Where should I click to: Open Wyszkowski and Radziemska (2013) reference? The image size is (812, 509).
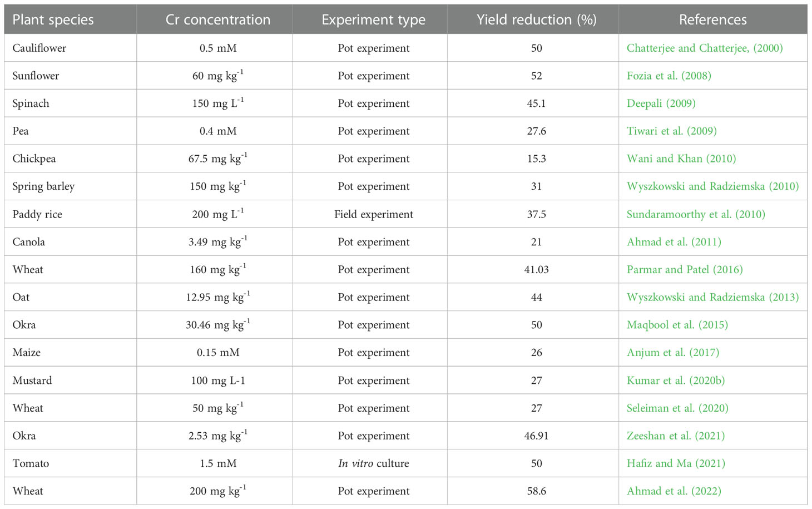point(713,297)
